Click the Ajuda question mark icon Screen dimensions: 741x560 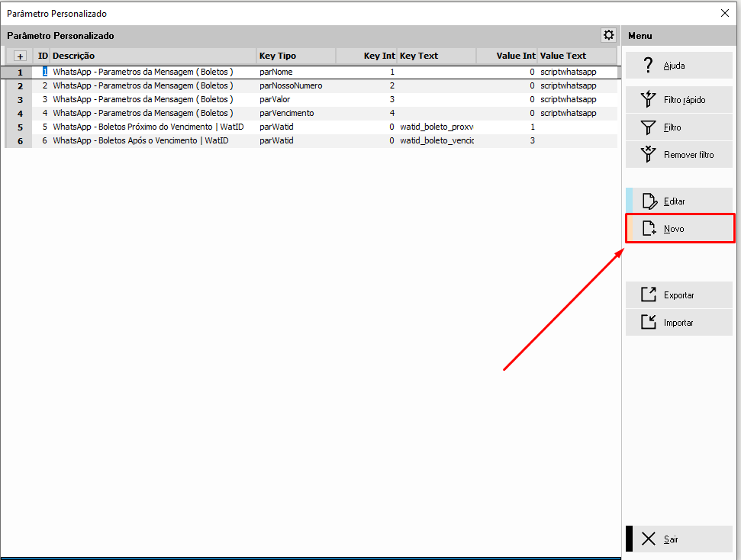click(x=648, y=66)
